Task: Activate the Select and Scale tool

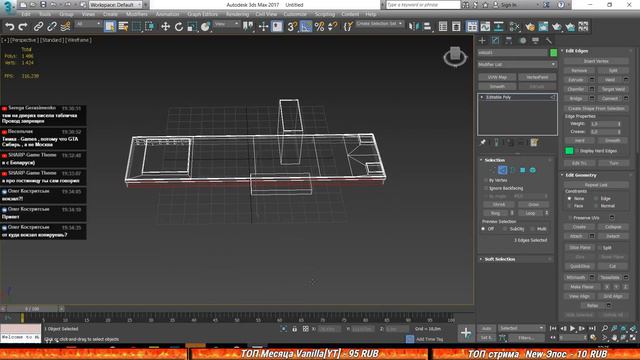Action: click(192, 27)
